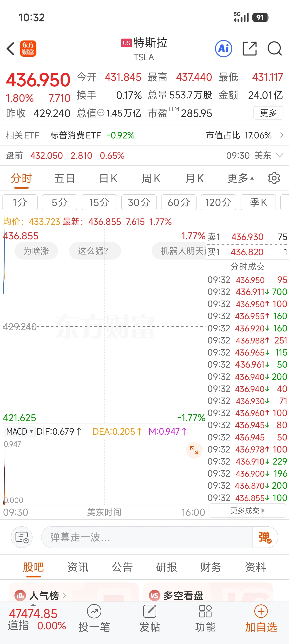Open chart settings gear icon
This screenshot has height=644, width=289.
pos(274,178)
